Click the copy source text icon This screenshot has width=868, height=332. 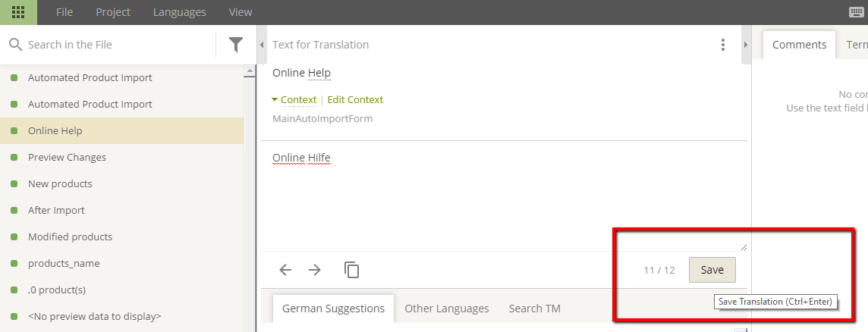click(351, 270)
